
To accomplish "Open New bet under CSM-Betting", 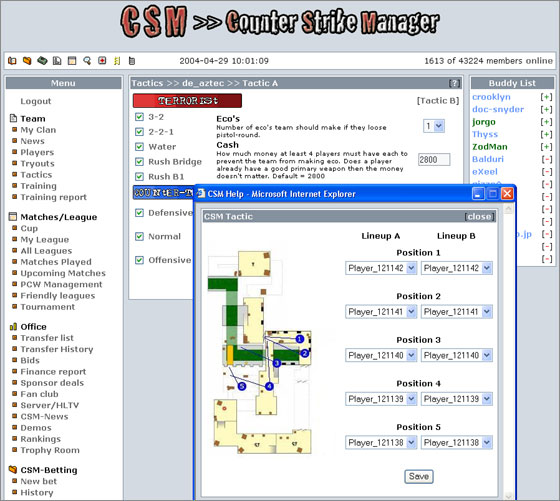I will point(39,481).
